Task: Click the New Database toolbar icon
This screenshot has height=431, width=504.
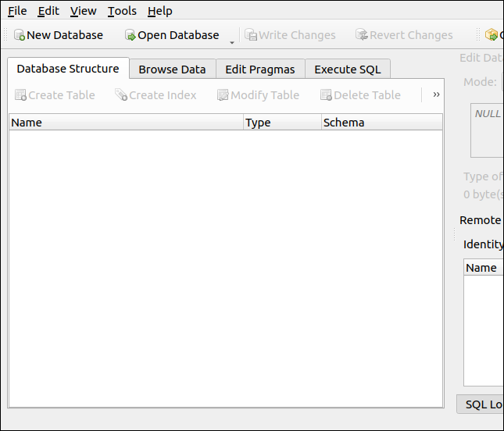Action: 20,35
